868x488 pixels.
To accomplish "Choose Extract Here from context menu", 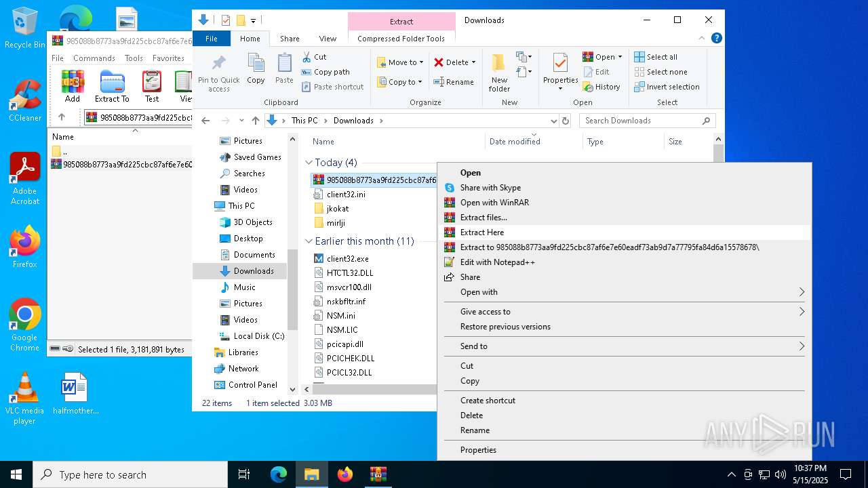I will [624, 232].
